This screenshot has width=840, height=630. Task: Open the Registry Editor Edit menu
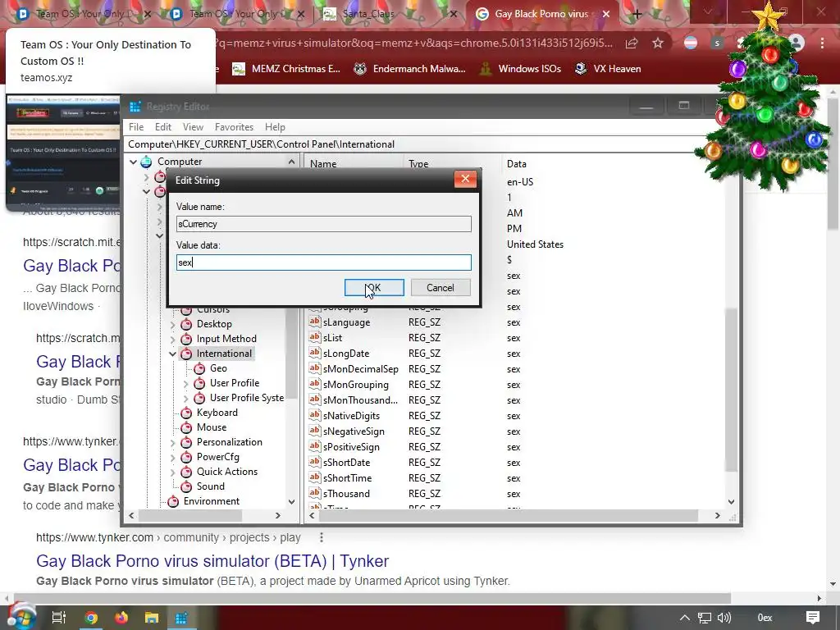point(163,127)
